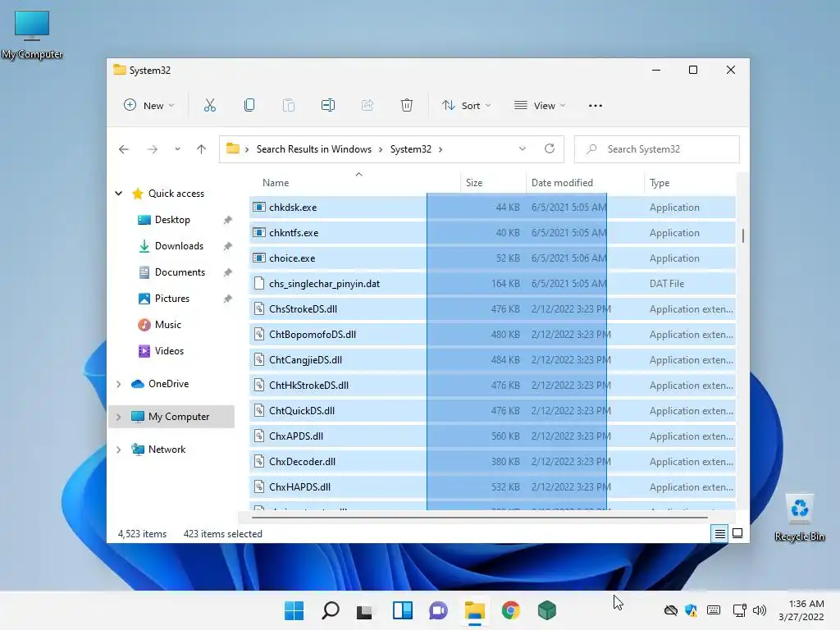
Task: Open Google Chrome from taskbar
Action: [510, 610]
